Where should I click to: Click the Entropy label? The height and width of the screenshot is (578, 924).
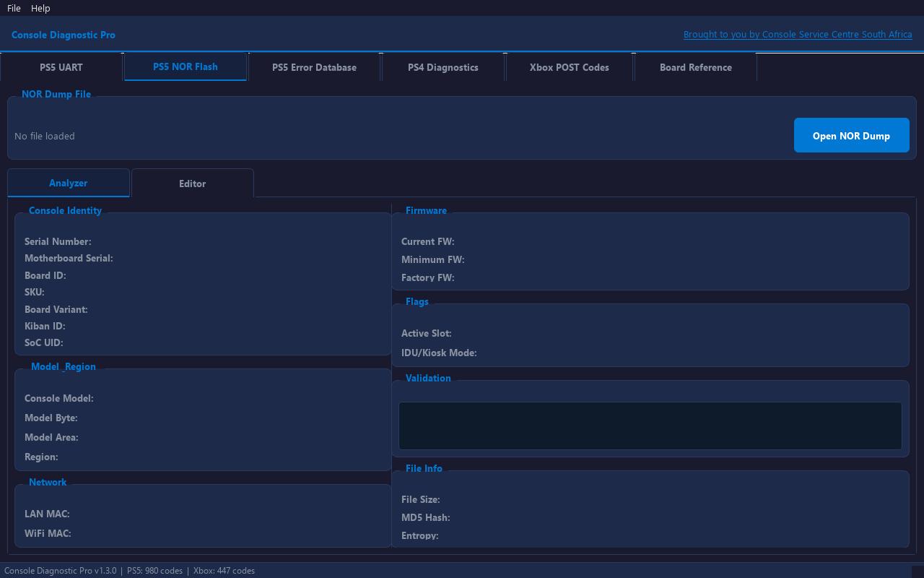coord(420,535)
